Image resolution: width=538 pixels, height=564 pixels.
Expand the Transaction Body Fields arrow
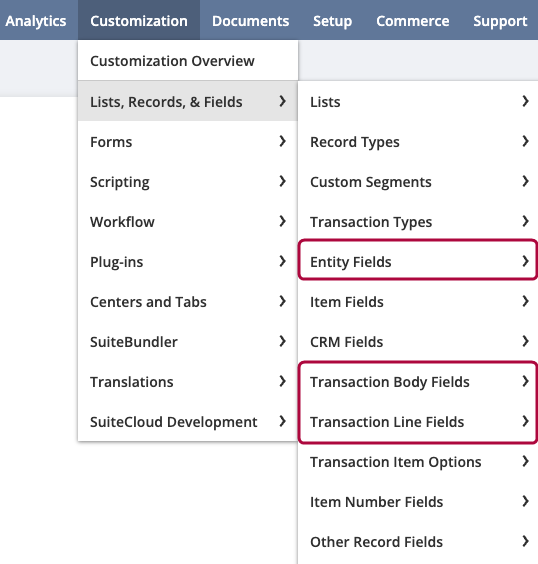click(525, 381)
